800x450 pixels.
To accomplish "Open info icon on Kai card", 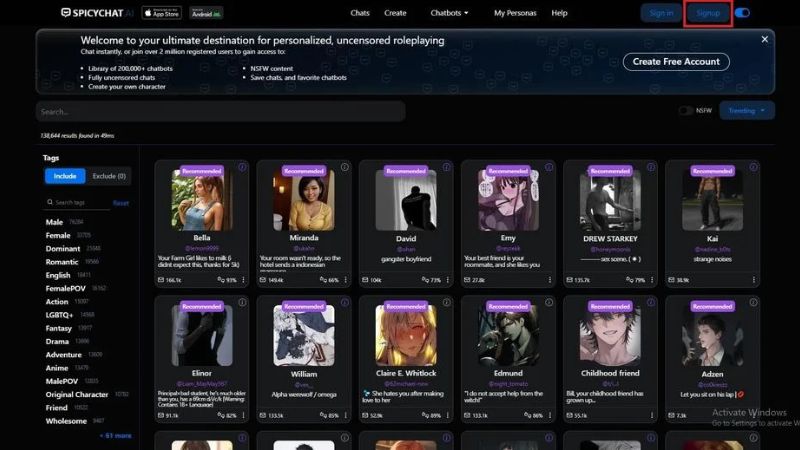I will click(x=754, y=167).
